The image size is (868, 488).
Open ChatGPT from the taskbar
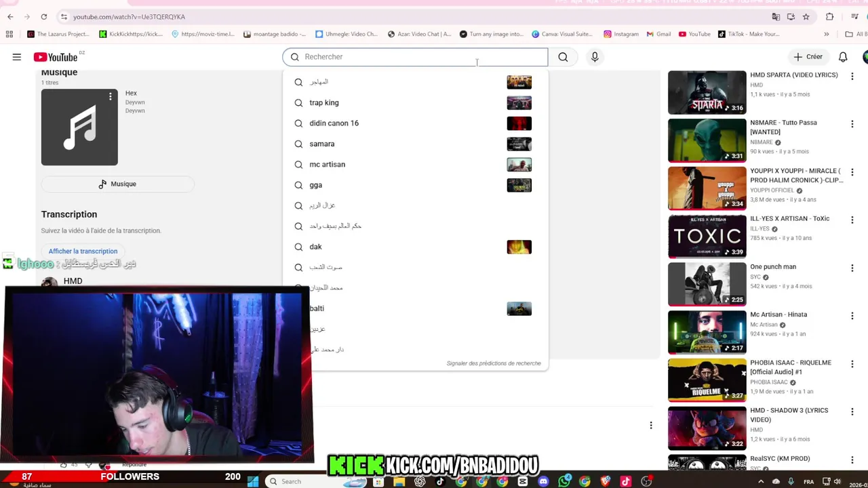coord(420,482)
